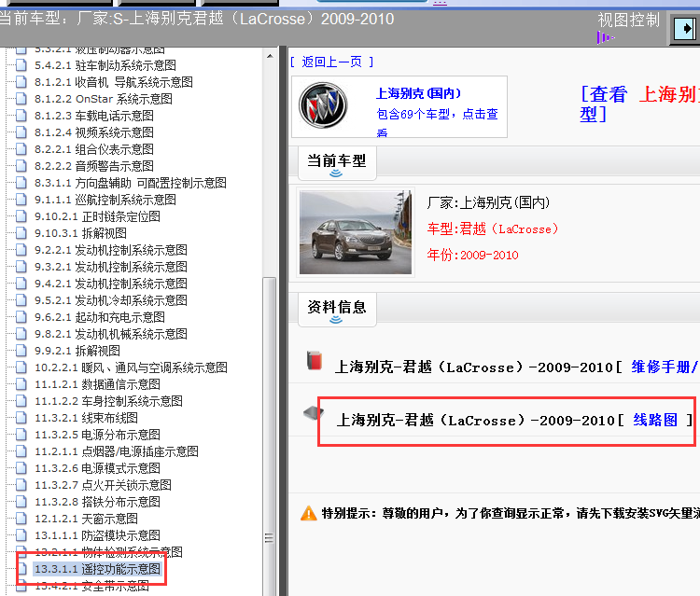Click the document icon beside 12.1.2.1
The image size is (700, 596).
click(x=21, y=519)
